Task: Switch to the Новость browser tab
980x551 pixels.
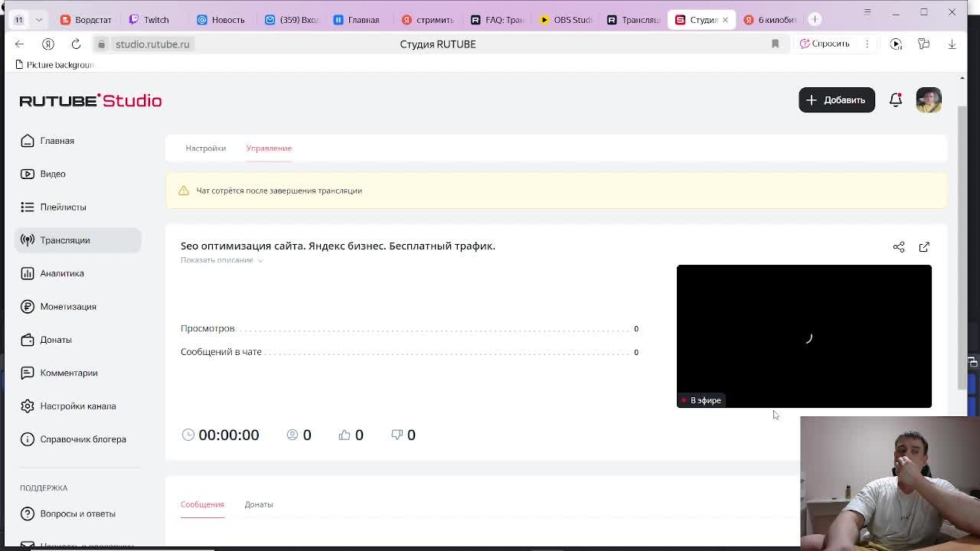Action: (220, 19)
